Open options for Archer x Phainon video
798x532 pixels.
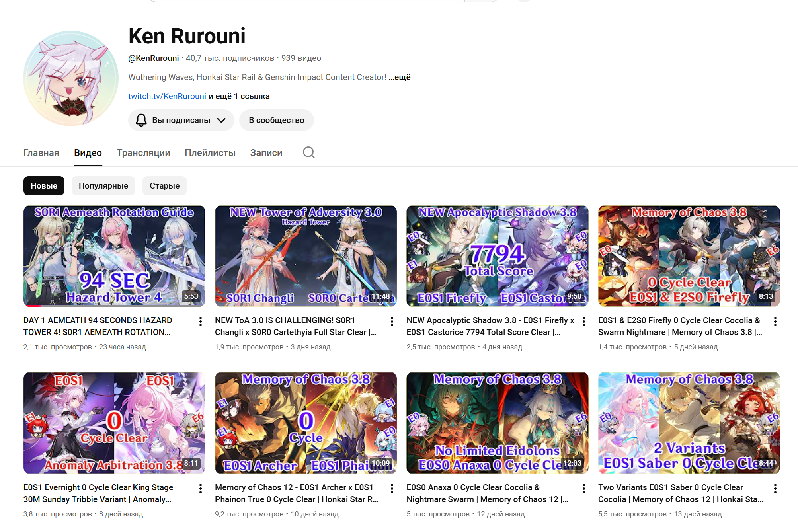point(392,489)
